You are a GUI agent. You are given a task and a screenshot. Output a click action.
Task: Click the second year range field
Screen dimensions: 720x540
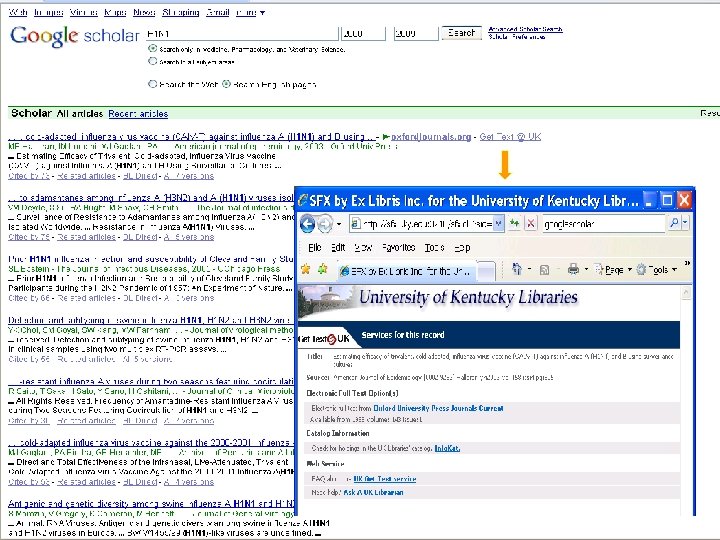pyautogui.click(x=416, y=34)
